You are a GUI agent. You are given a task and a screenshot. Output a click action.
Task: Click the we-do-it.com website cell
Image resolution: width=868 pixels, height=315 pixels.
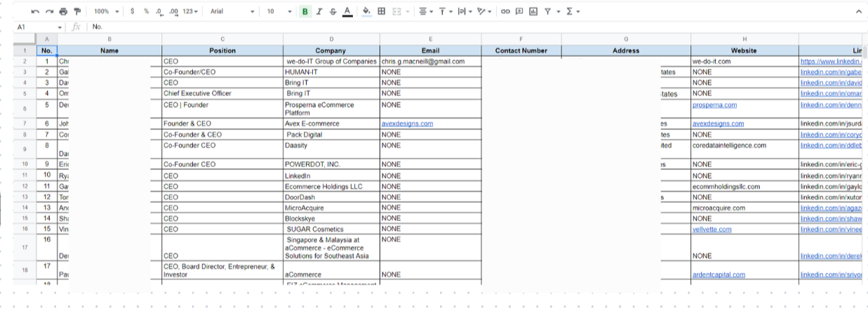click(x=744, y=61)
